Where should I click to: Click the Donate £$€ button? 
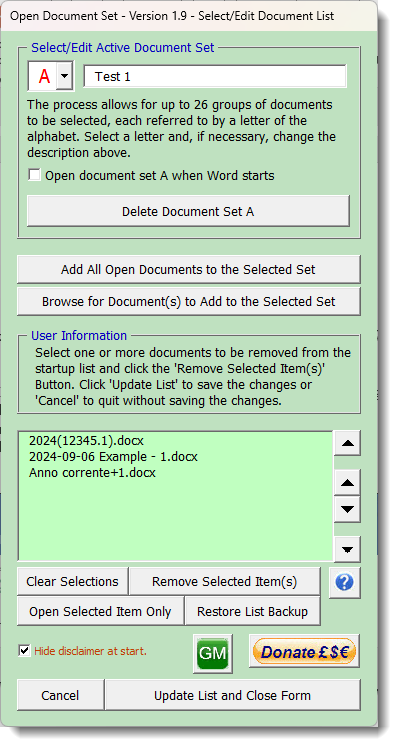pos(304,651)
